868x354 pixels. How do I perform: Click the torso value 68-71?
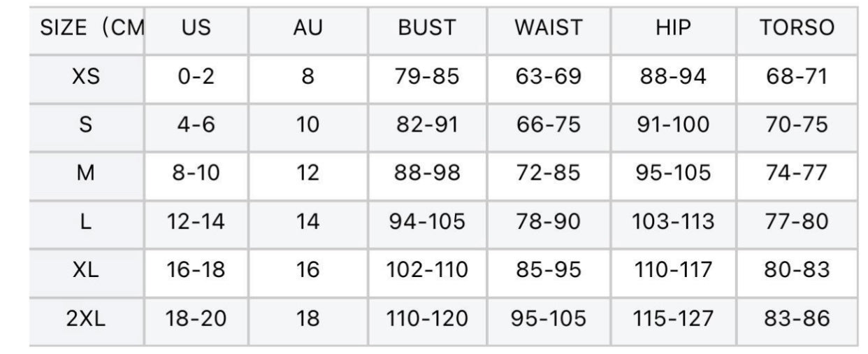point(797,76)
